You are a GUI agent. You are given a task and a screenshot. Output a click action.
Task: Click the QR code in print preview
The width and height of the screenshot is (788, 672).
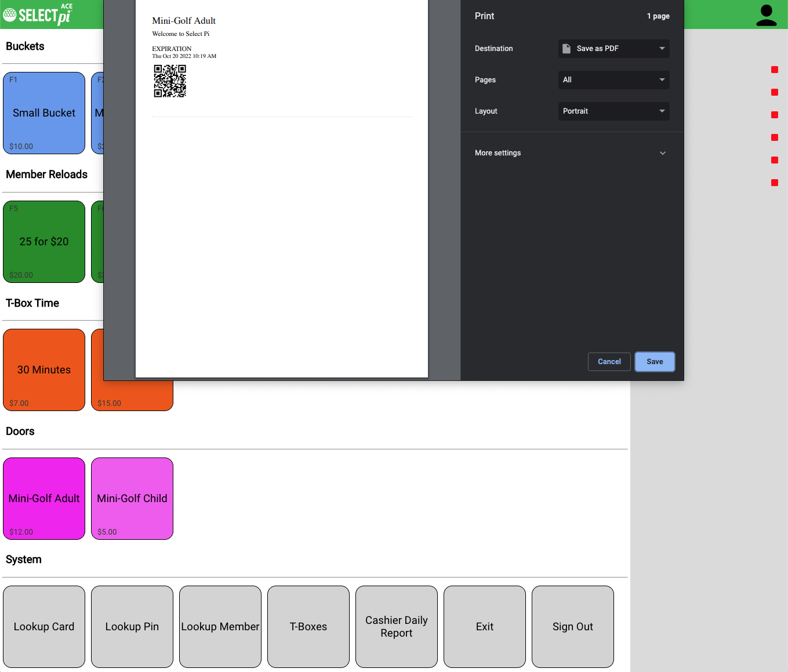click(170, 81)
